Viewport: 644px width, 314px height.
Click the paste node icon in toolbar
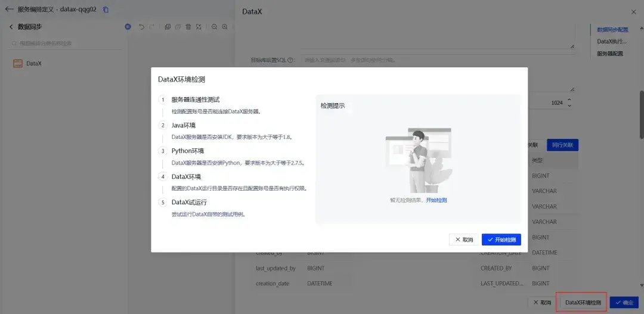click(x=178, y=27)
